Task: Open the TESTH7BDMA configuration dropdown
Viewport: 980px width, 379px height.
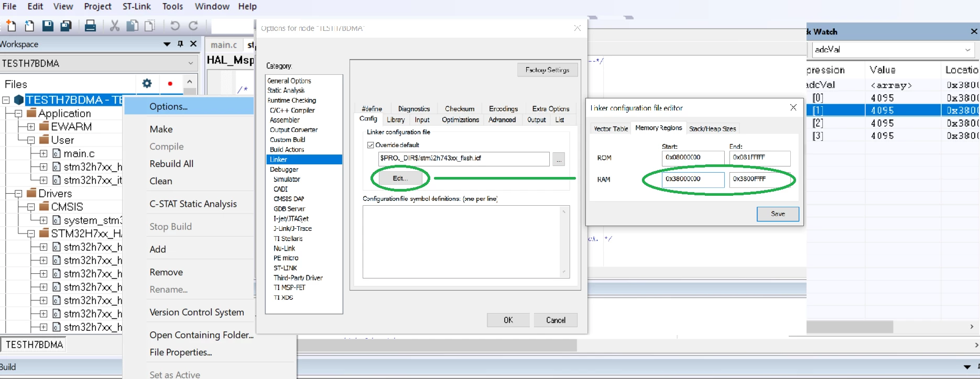Action: tap(191, 63)
